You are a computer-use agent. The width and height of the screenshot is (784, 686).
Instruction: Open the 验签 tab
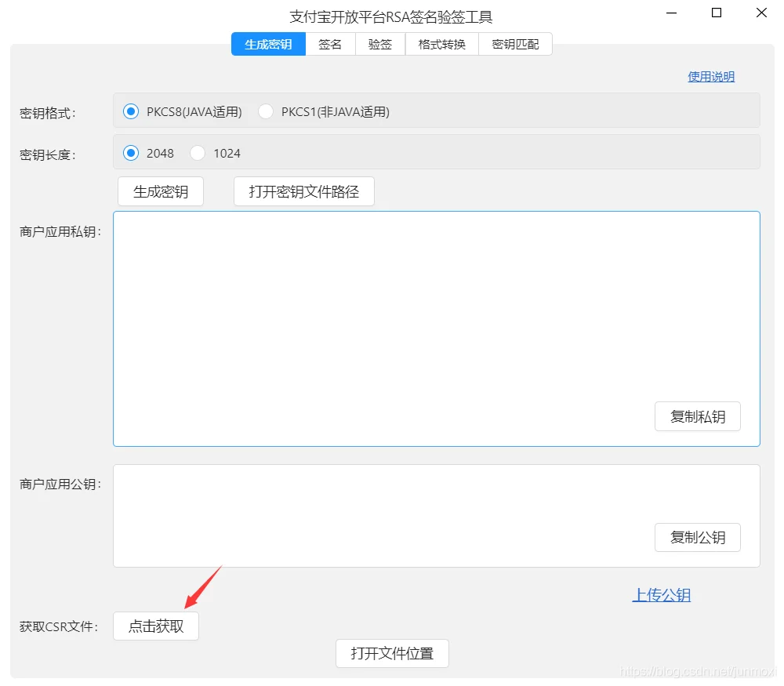pos(380,44)
